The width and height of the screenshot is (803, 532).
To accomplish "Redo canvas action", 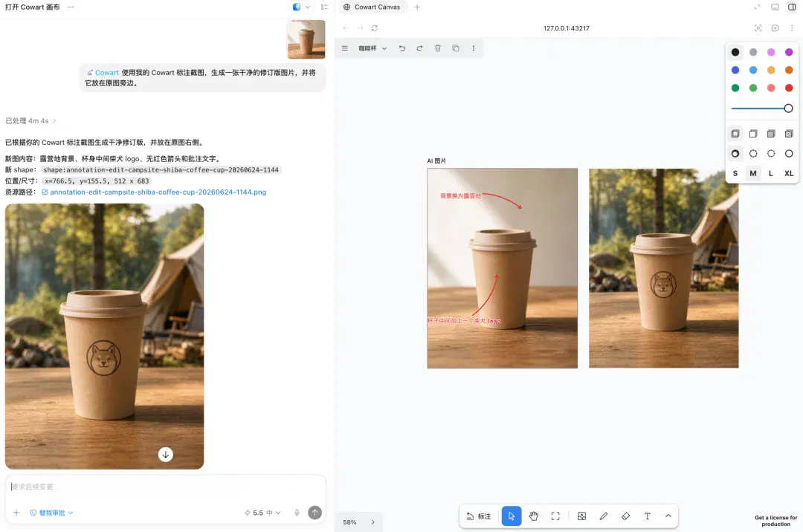I will (x=419, y=48).
